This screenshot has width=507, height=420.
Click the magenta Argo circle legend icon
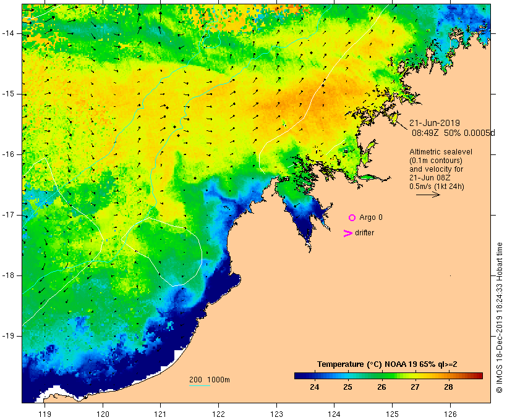352,218
